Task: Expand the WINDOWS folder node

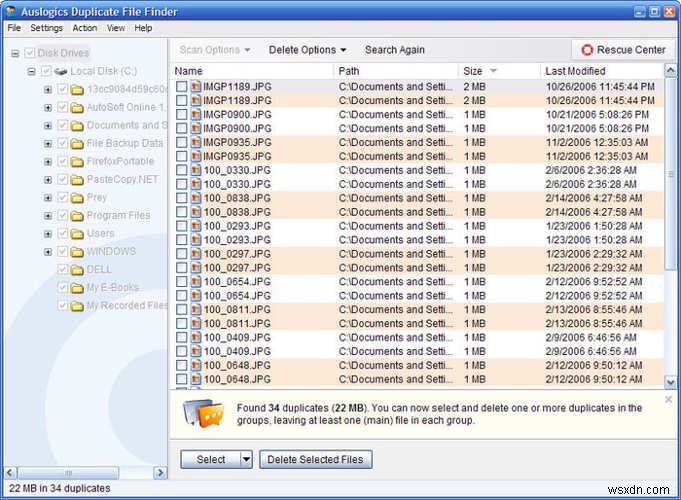Action: coord(48,252)
